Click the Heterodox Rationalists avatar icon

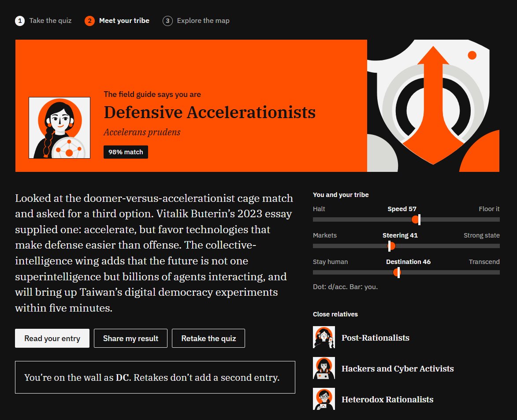coord(324,399)
